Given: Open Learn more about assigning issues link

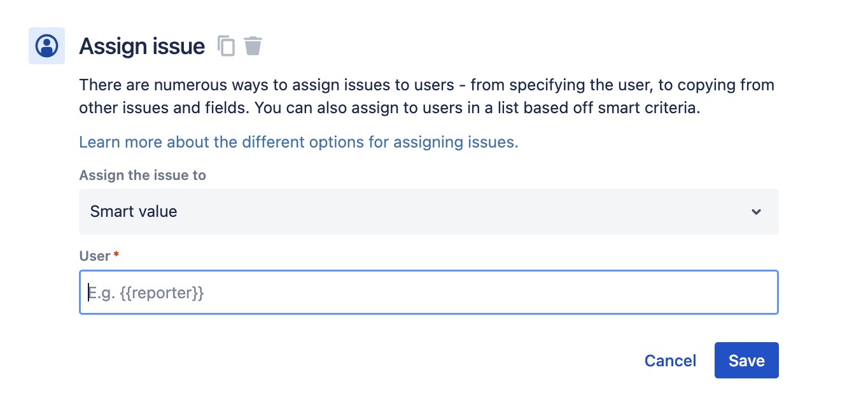Looking at the screenshot, I should [298, 142].
